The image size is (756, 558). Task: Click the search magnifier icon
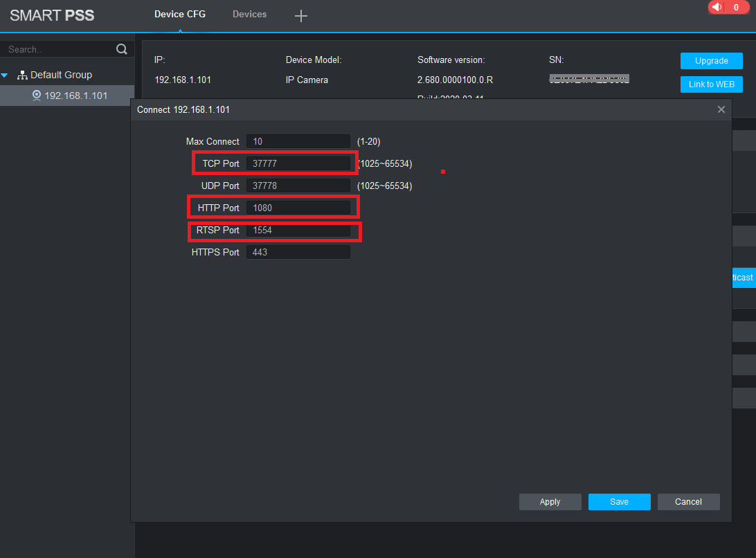pos(122,49)
